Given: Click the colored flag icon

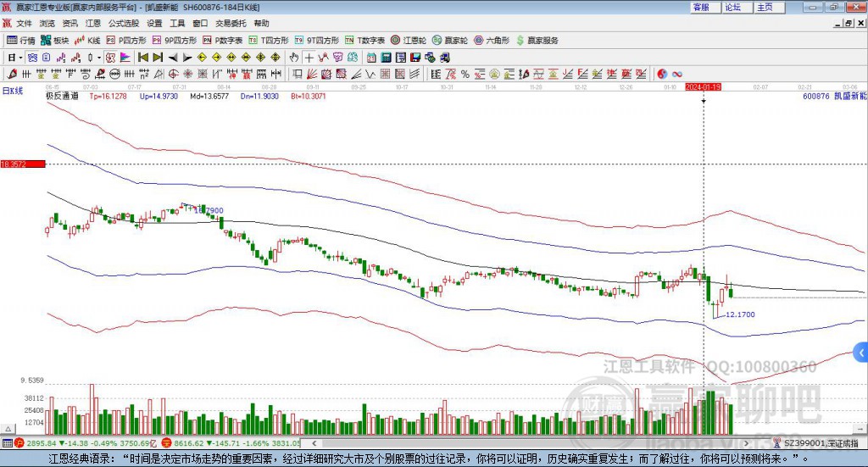Looking at the screenshot, I should tap(125, 58).
